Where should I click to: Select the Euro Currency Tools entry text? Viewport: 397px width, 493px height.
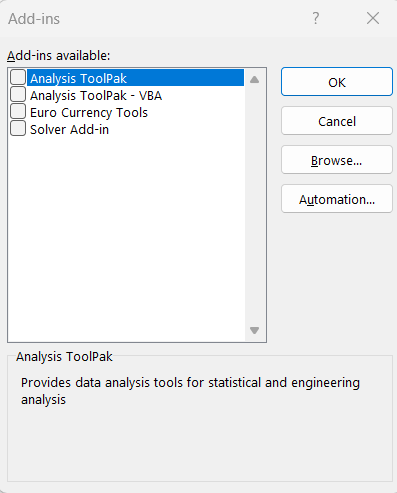(89, 113)
